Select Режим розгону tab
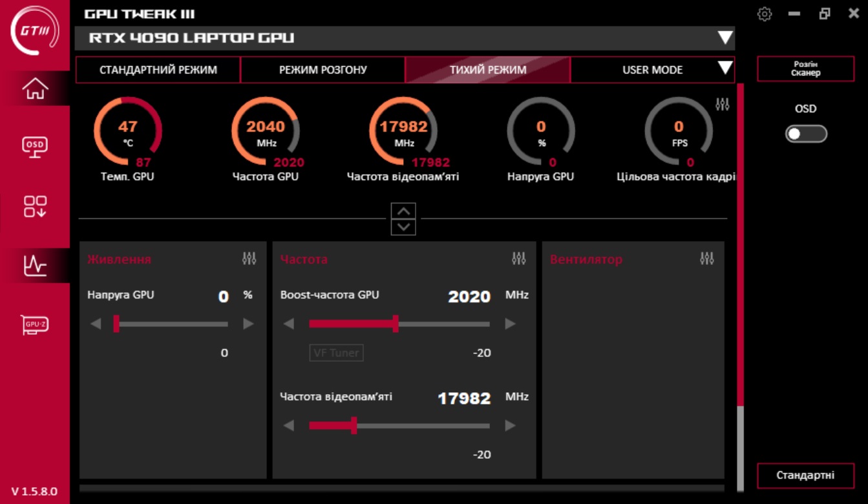Viewport: 868px width, 504px height. pos(323,70)
